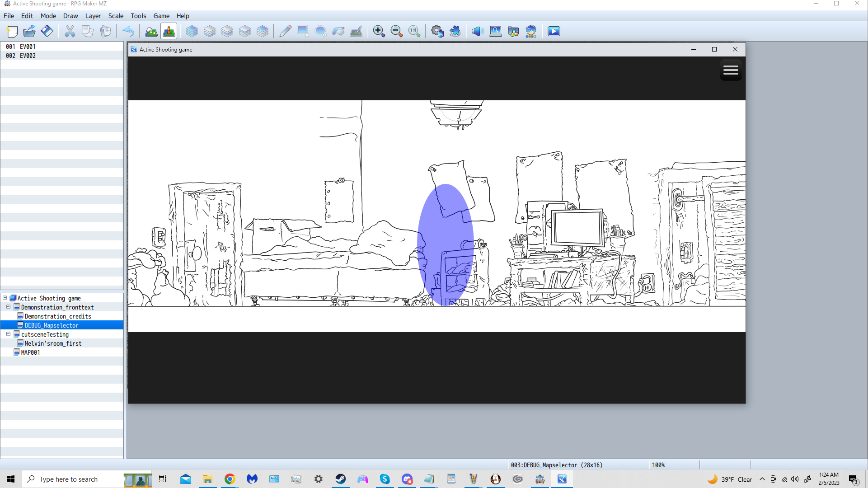
Task: Open the File menu
Action: (9, 16)
